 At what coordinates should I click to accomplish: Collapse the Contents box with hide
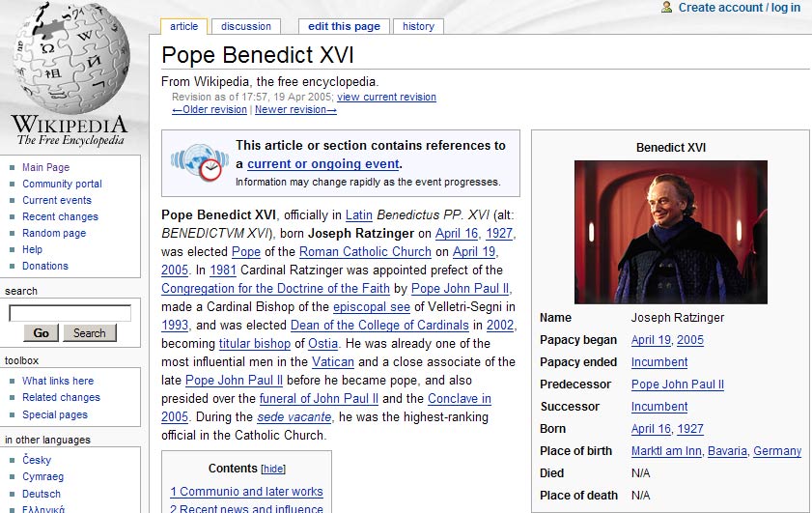[x=273, y=469]
